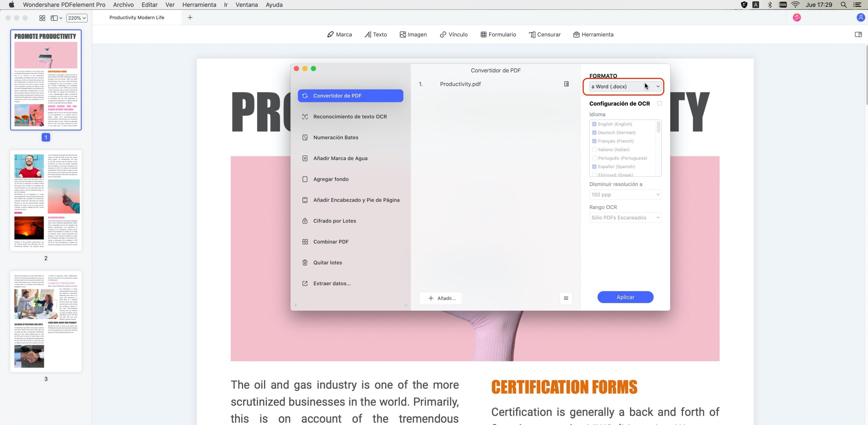Select page 2 thumbnail in the sidebar
This screenshot has height=425, width=868.
[x=46, y=201]
